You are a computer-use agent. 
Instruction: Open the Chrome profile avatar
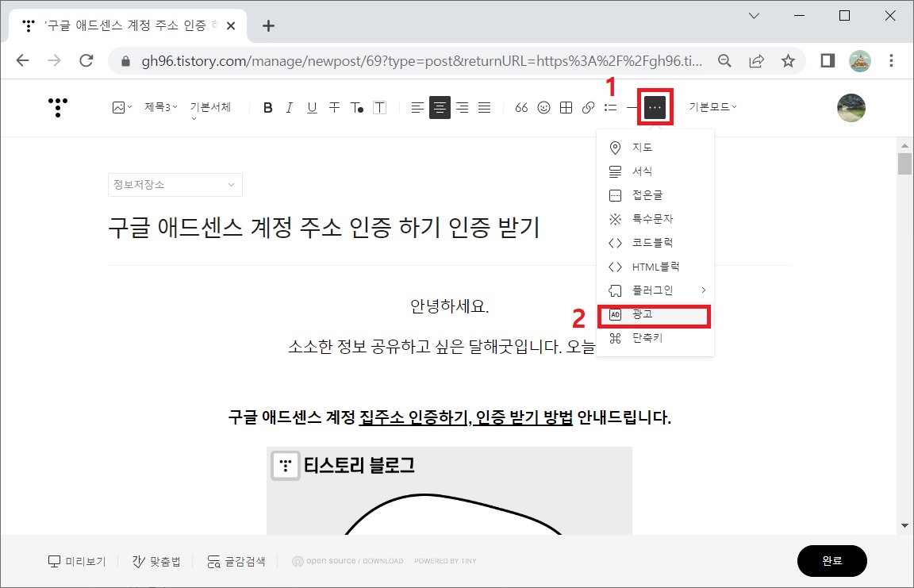tap(860, 60)
